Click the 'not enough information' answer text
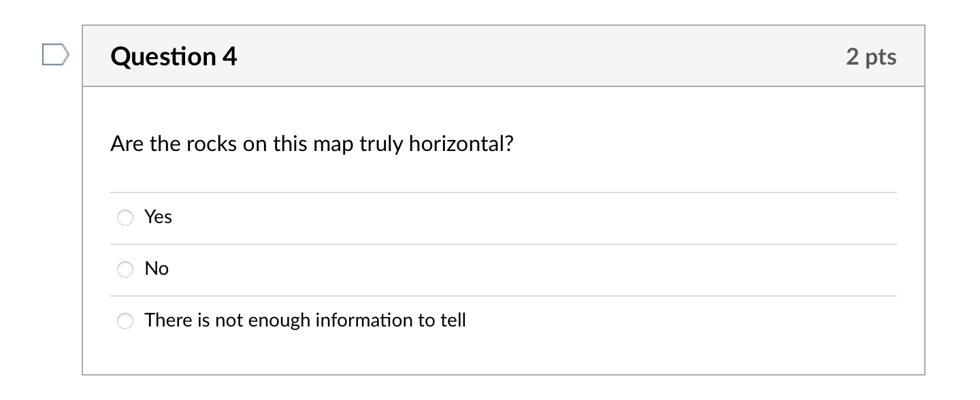The image size is (980, 400). (x=305, y=320)
